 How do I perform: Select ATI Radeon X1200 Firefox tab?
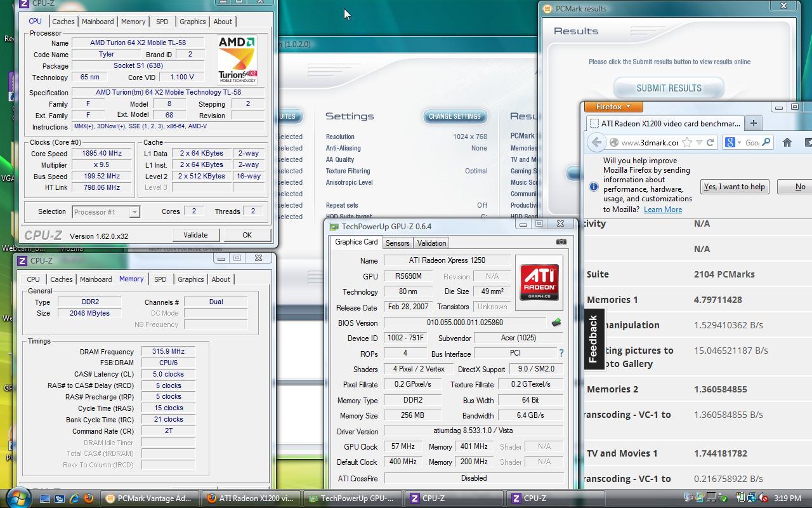[664, 123]
